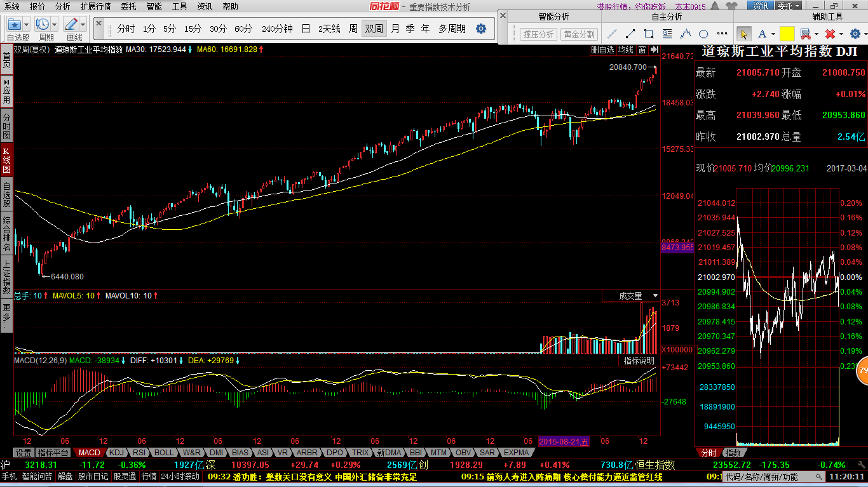The width and height of the screenshot is (868, 487).
Task: Click the 2015-08-21 date marker on the timeline
Action: (x=565, y=441)
